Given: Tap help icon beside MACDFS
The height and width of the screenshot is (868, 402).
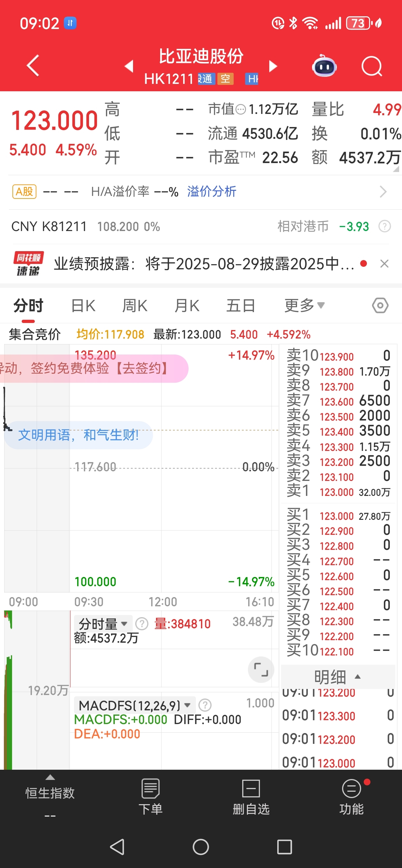Looking at the screenshot, I should click(205, 705).
